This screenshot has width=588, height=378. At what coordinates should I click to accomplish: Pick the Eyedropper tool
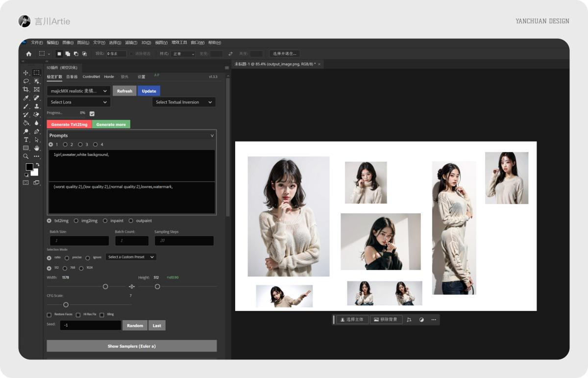(25, 98)
